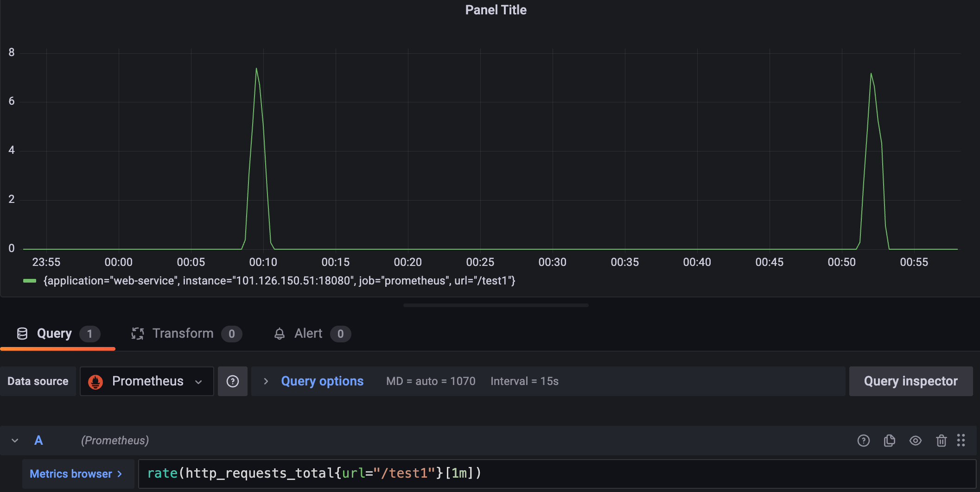Duplicate query A with copy icon
The width and height of the screenshot is (980, 492).
[x=889, y=441]
